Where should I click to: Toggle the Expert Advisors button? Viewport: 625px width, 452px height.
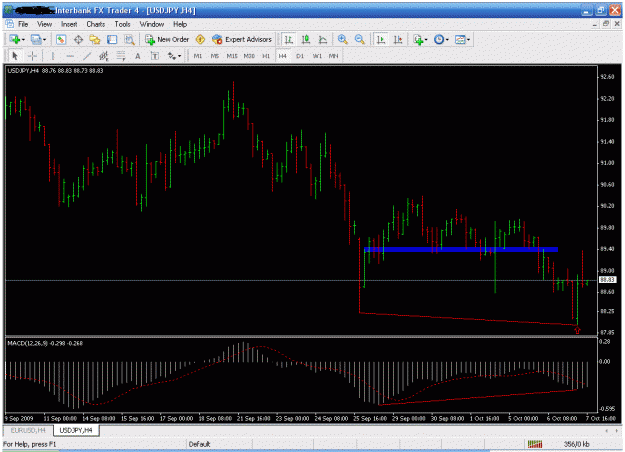point(242,39)
